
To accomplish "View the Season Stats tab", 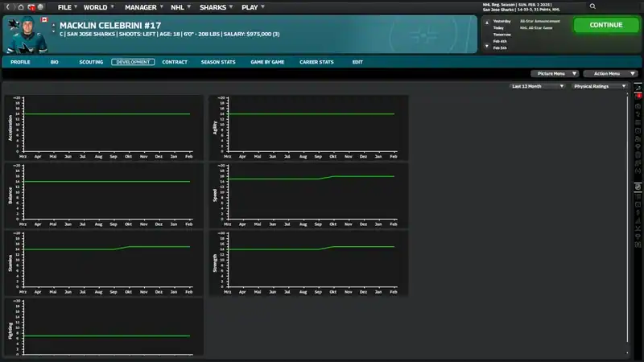I will point(218,62).
